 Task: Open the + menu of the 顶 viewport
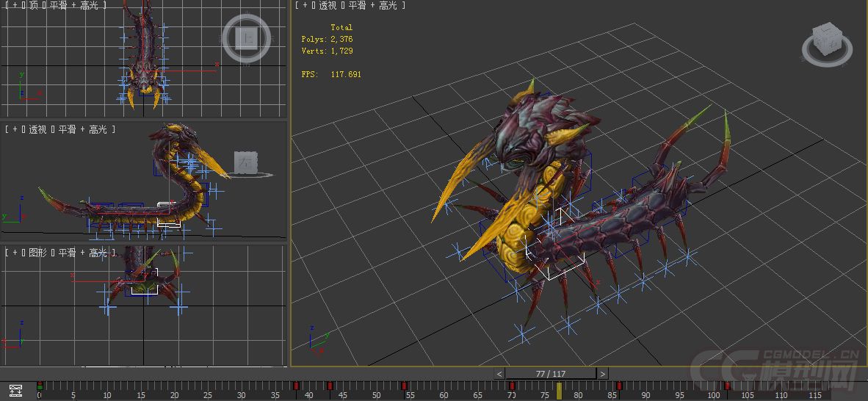pos(15,5)
